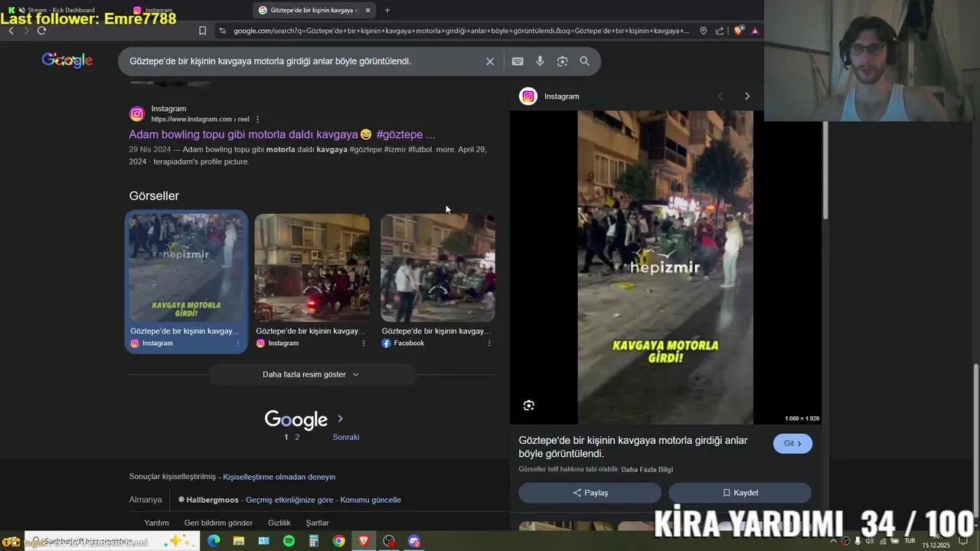Click the large preview image in the side panel
This screenshot has width=980, height=551.
tap(665, 267)
